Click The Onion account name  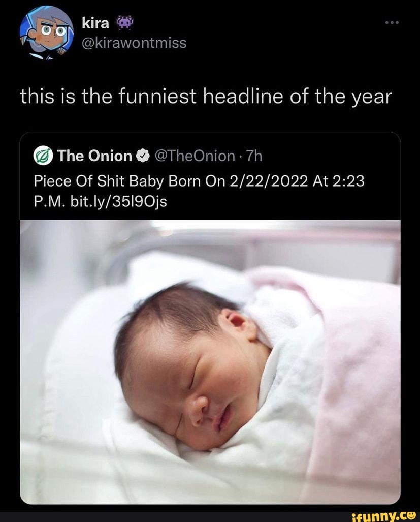tap(95, 156)
